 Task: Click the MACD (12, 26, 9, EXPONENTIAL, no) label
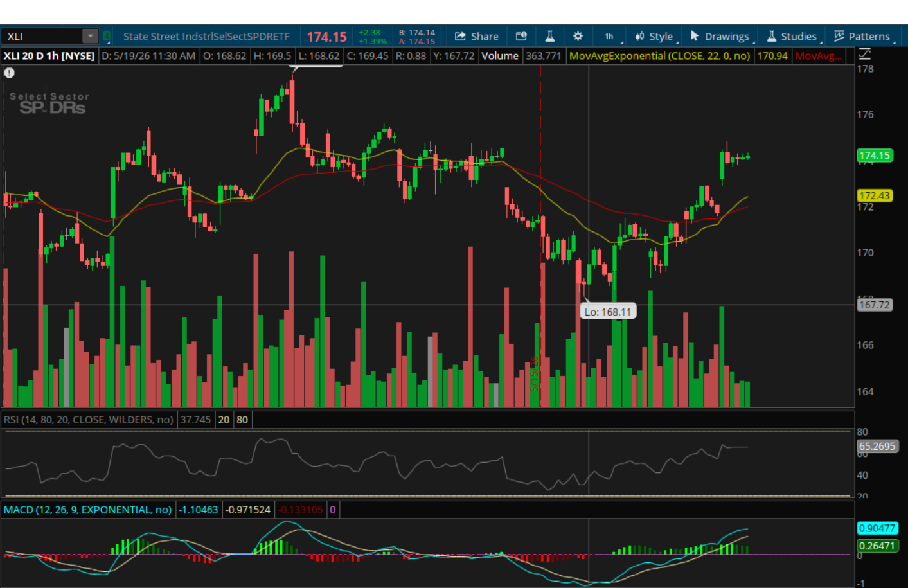click(87, 510)
